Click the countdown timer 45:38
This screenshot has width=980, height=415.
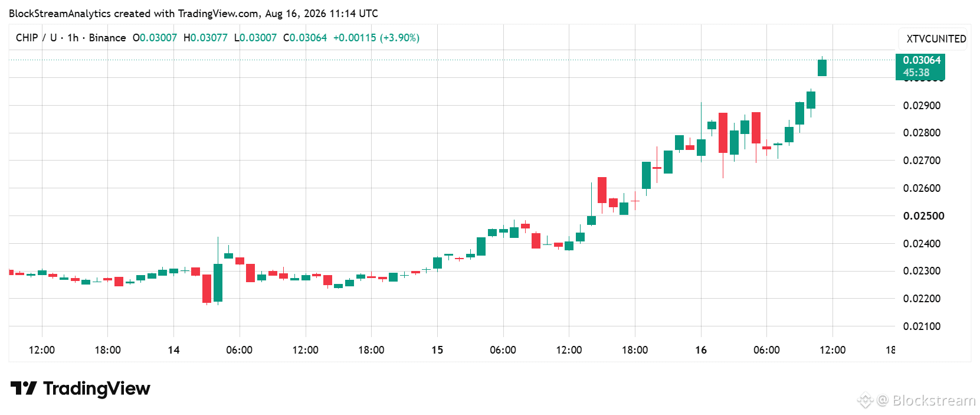click(x=916, y=73)
